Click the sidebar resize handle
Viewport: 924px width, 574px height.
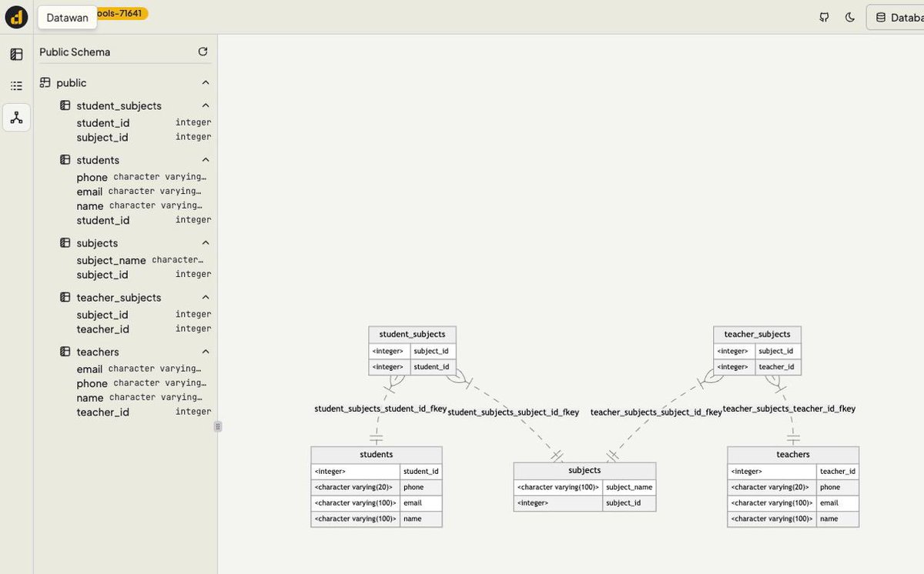[218, 426]
